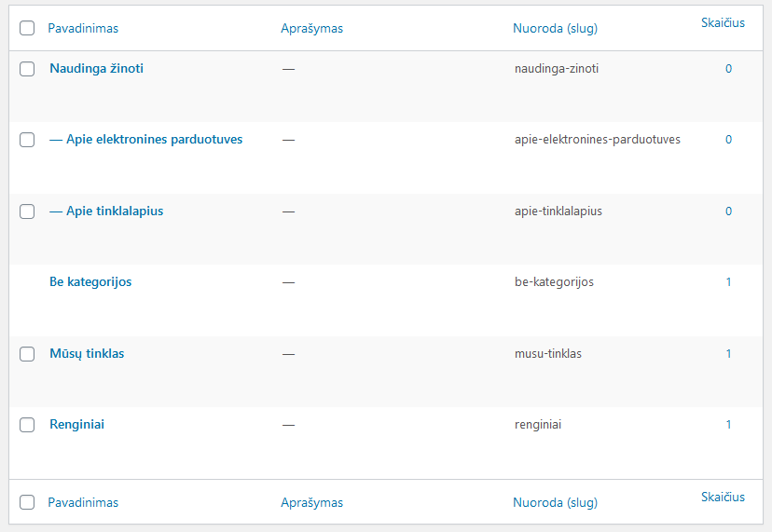
Task: Check the box for Naudinga žinoti
Action: tap(27, 69)
